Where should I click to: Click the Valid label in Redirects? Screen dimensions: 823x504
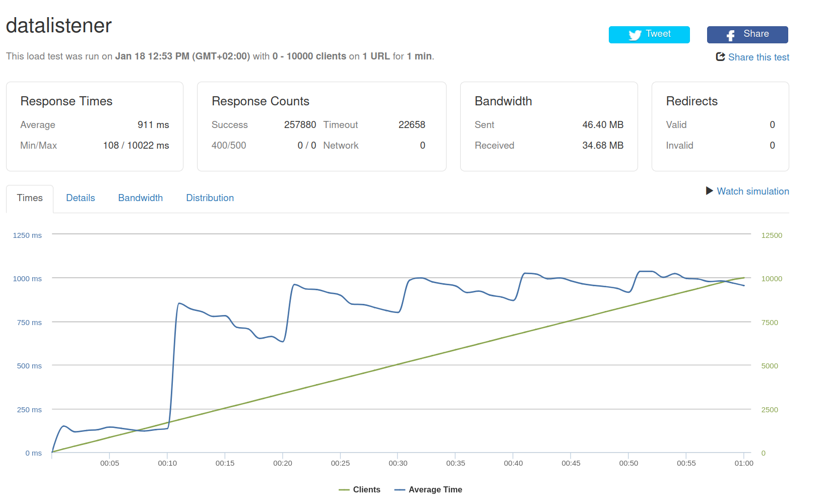(x=676, y=125)
